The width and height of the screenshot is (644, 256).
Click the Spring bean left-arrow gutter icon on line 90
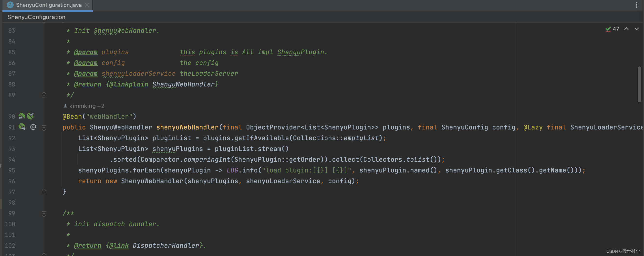pyautogui.click(x=22, y=116)
